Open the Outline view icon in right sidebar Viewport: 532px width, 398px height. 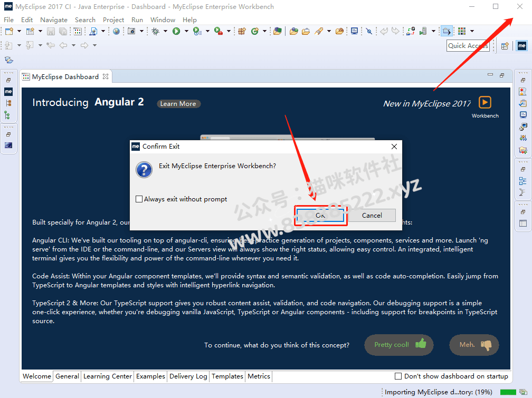pos(523,181)
